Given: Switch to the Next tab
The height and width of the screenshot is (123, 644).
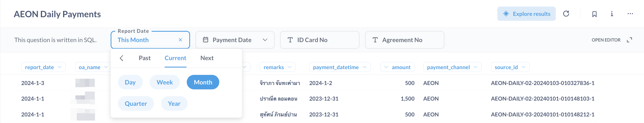Looking at the screenshot, I should coord(207,58).
